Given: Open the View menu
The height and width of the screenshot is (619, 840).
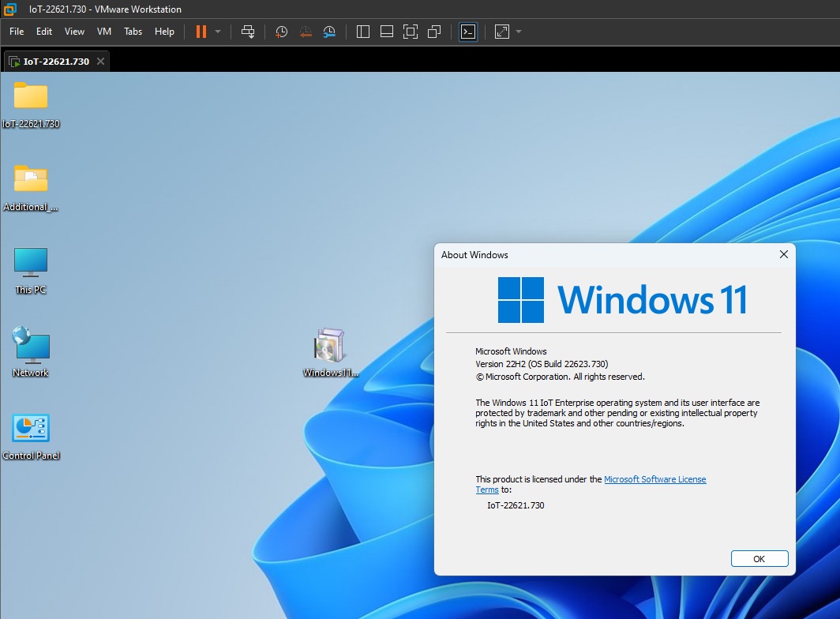Looking at the screenshot, I should coord(74,32).
